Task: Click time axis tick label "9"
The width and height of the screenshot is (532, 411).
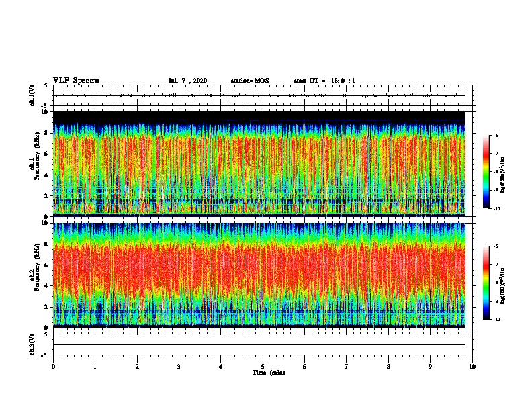Action: click(x=430, y=366)
